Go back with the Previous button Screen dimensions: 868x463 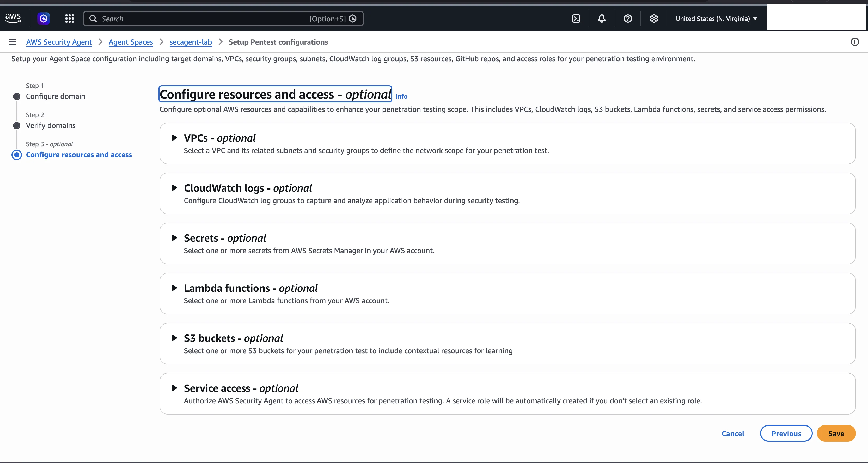click(786, 433)
